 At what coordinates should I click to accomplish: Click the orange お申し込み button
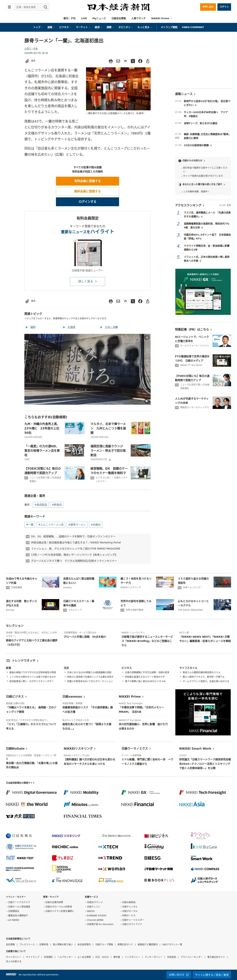click(208, 7)
